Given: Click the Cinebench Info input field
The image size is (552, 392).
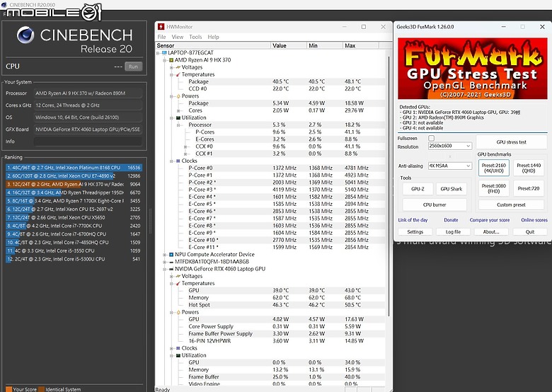Looking at the screenshot, I should [x=88, y=142].
